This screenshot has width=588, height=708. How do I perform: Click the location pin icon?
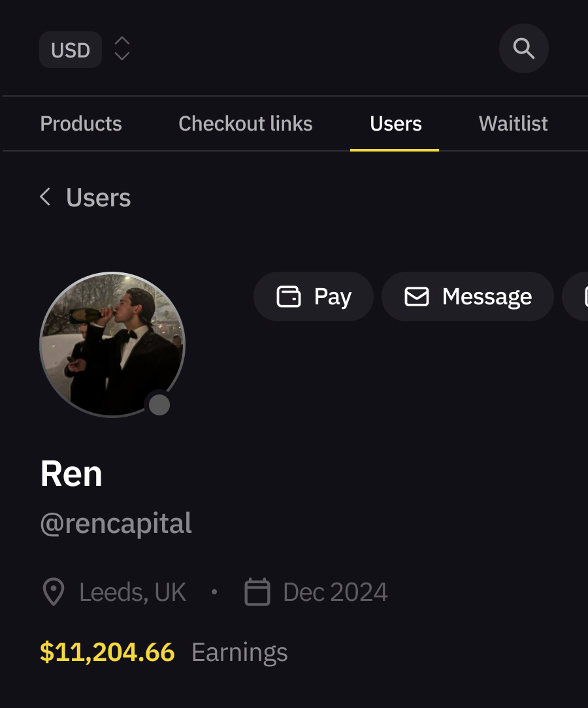(54, 592)
